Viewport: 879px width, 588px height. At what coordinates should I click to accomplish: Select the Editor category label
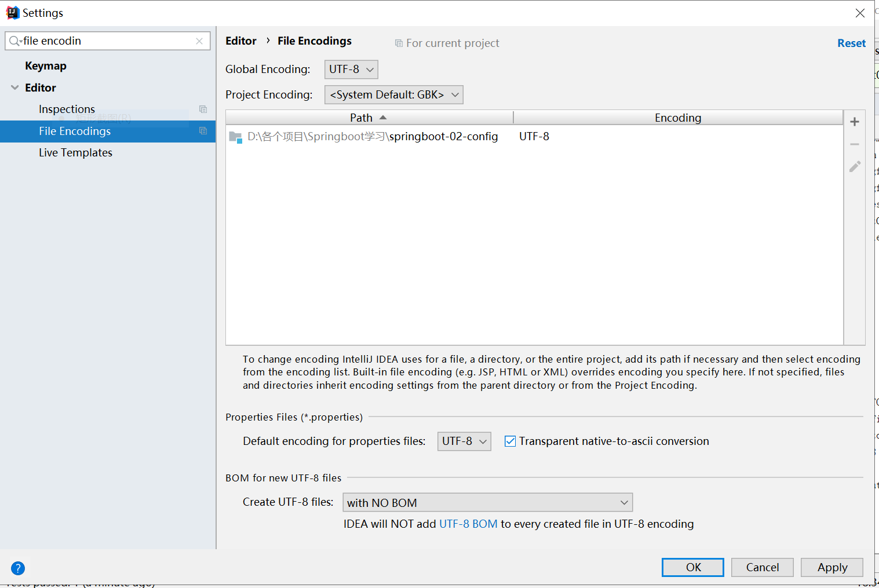pyautogui.click(x=41, y=87)
